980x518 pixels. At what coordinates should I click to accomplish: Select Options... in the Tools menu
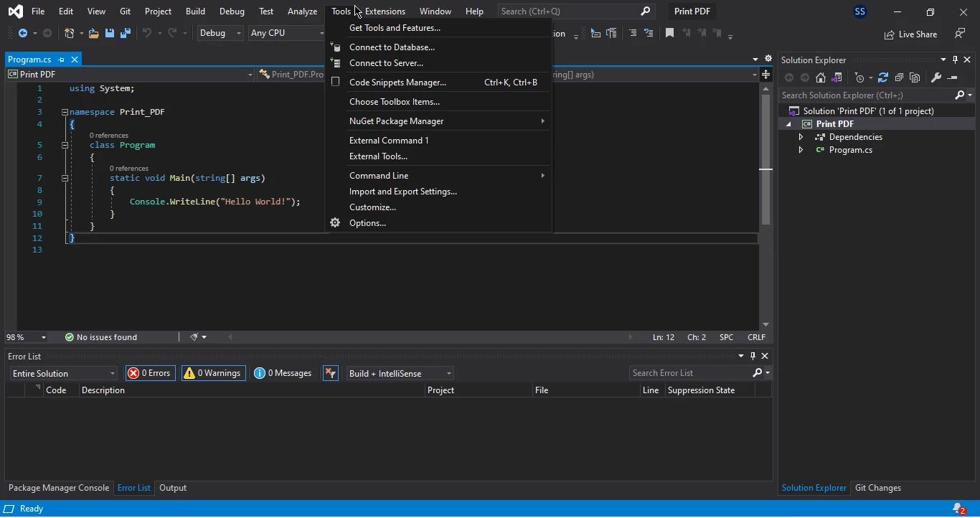(x=367, y=223)
